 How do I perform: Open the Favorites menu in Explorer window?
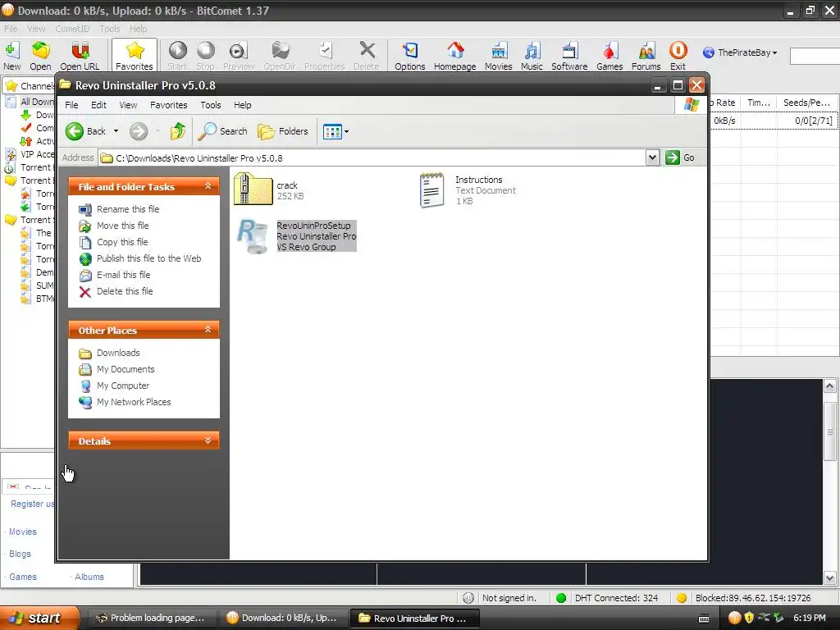pos(169,105)
